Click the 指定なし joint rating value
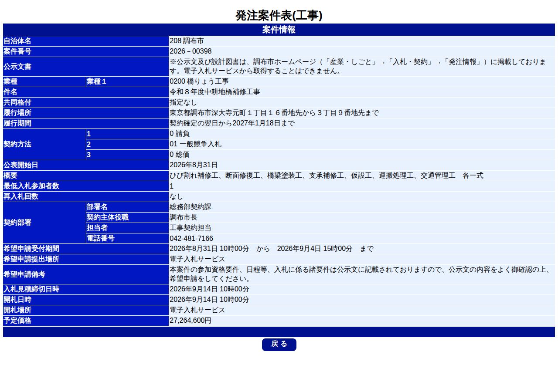This screenshot has width=558, height=392. 183,102
